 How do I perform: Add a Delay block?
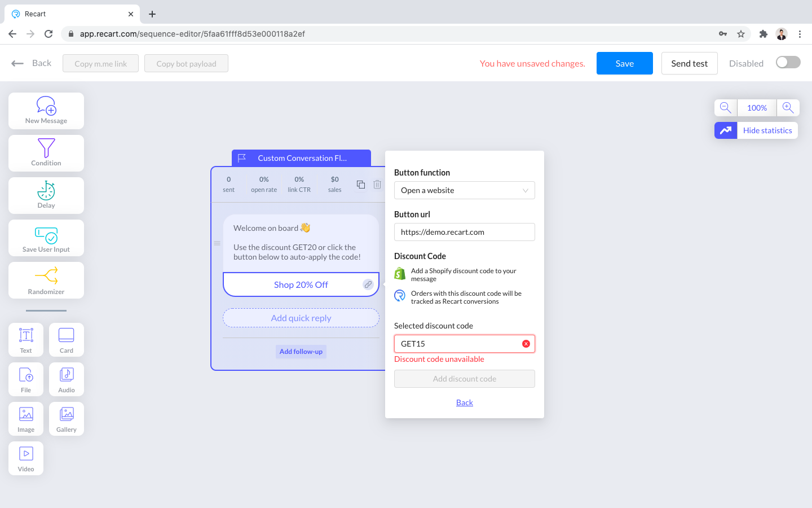(46, 195)
